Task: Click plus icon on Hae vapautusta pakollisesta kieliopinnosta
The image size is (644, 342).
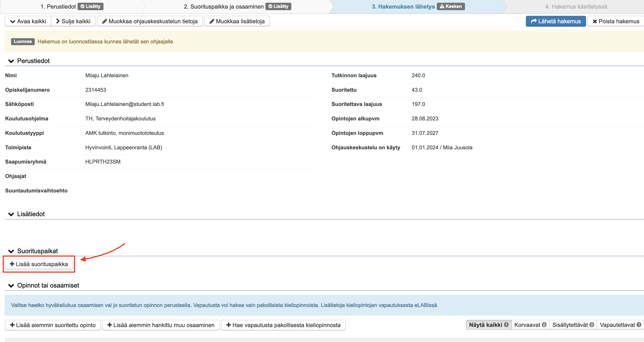Action: 228,325
